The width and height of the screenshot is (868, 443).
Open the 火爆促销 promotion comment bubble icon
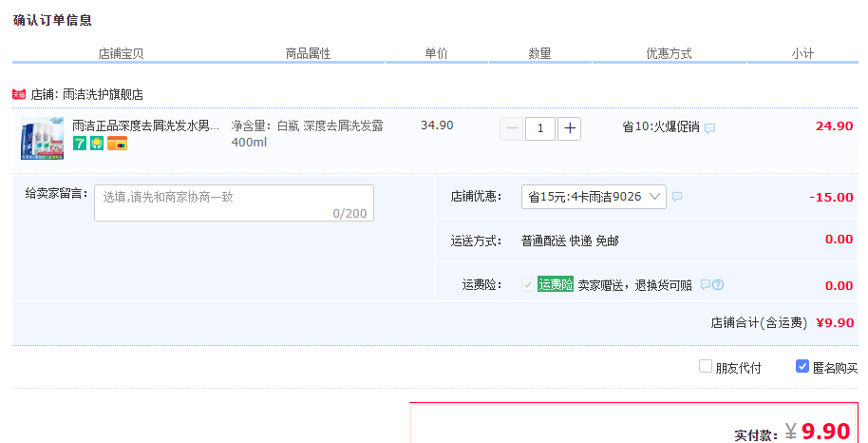pos(709,128)
